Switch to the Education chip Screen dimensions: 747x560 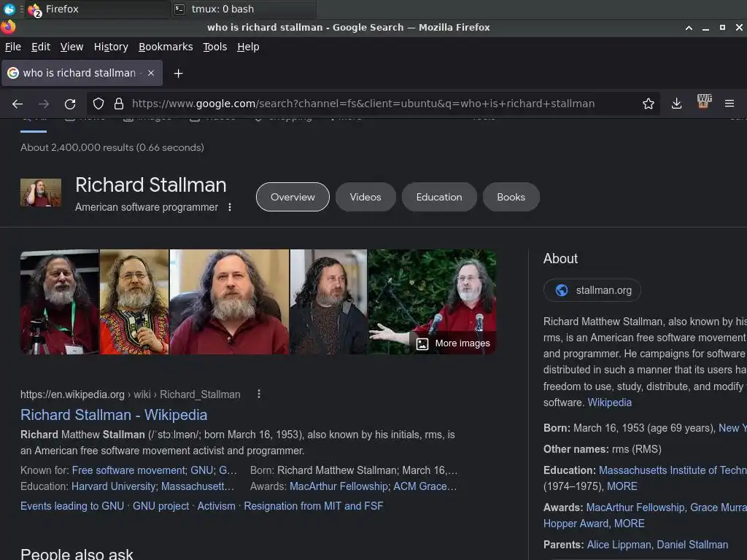tap(438, 197)
